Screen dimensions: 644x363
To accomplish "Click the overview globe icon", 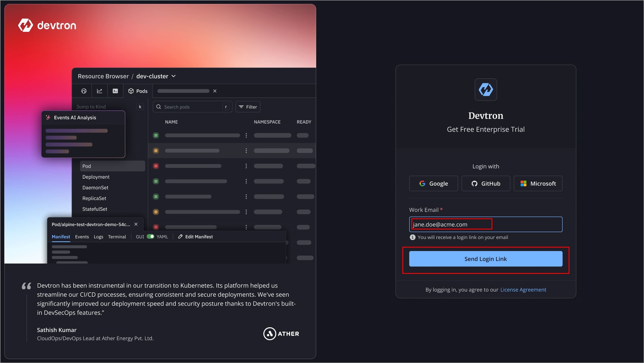I will click(84, 91).
